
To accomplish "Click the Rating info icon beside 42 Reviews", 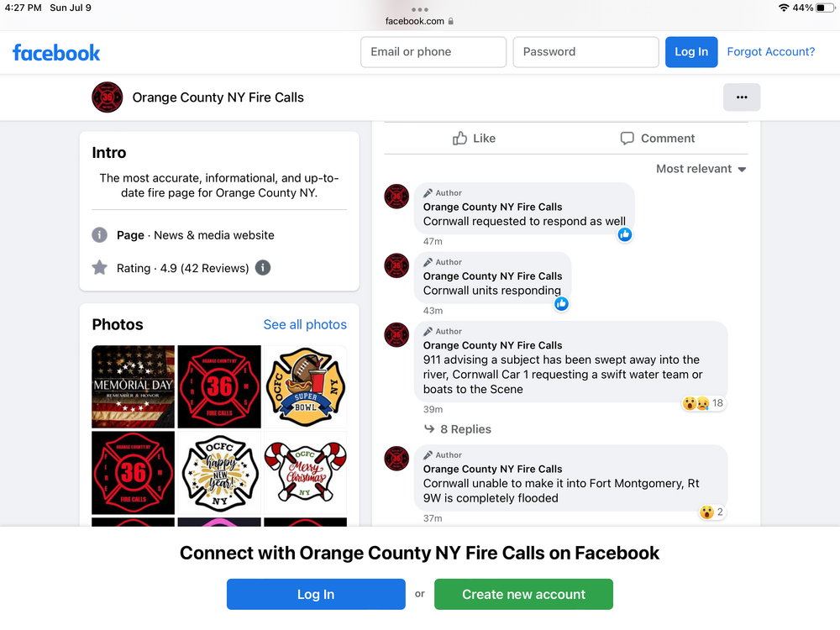I will tap(262, 267).
